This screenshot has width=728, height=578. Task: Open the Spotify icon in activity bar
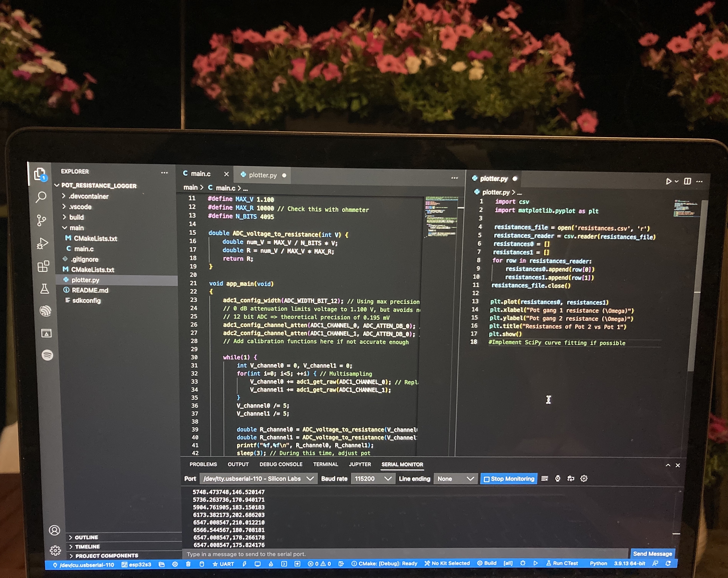coord(47,355)
